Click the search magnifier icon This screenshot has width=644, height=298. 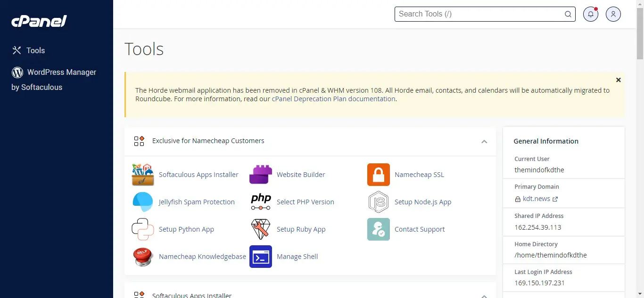click(x=568, y=14)
